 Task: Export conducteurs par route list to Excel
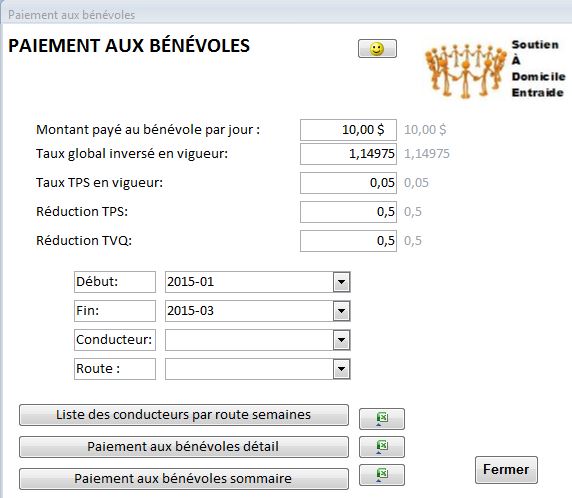tap(382, 418)
